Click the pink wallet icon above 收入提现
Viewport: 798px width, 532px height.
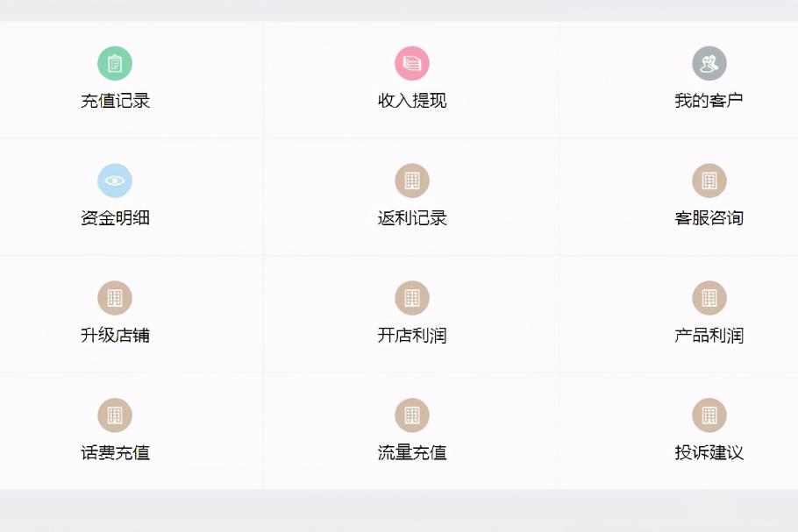(412, 64)
